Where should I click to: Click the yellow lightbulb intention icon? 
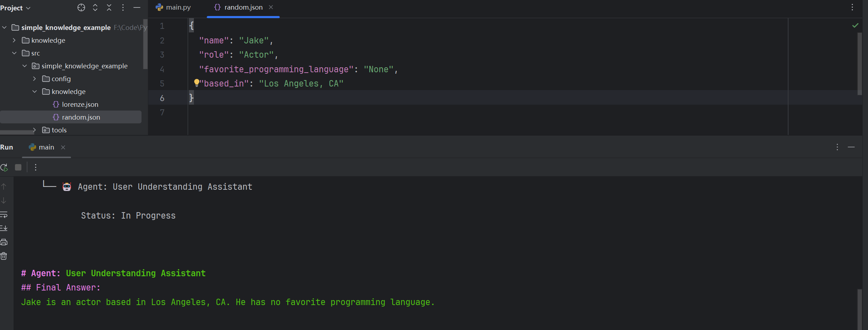tap(196, 83)
